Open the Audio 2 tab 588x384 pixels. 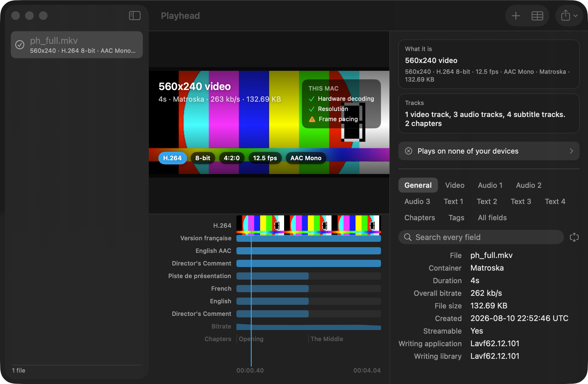(x=529, y=185)
